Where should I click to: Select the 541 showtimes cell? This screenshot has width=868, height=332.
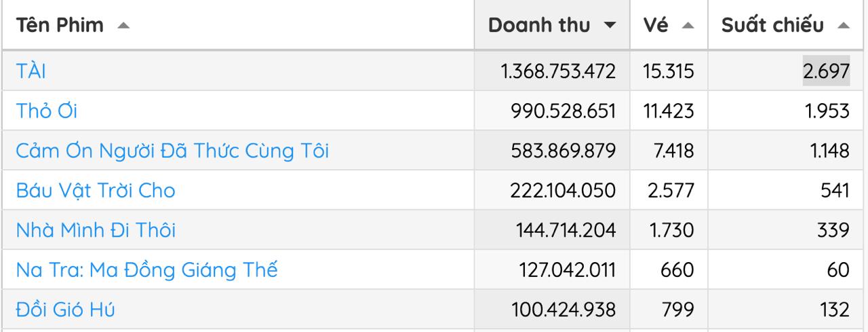[833, 191]
